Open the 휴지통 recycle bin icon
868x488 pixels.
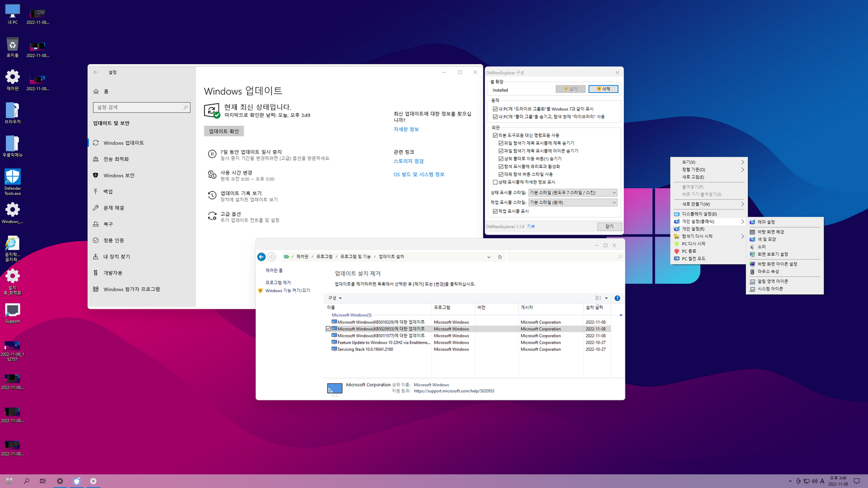[13, 47]
